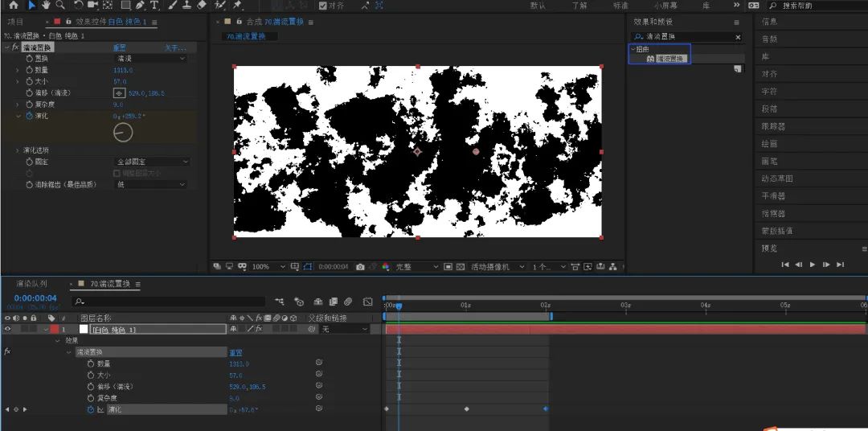This screenshot has width=868, height=431.
Task: Toggle motion blur enable icon in timeline
Action: point(348,302)
